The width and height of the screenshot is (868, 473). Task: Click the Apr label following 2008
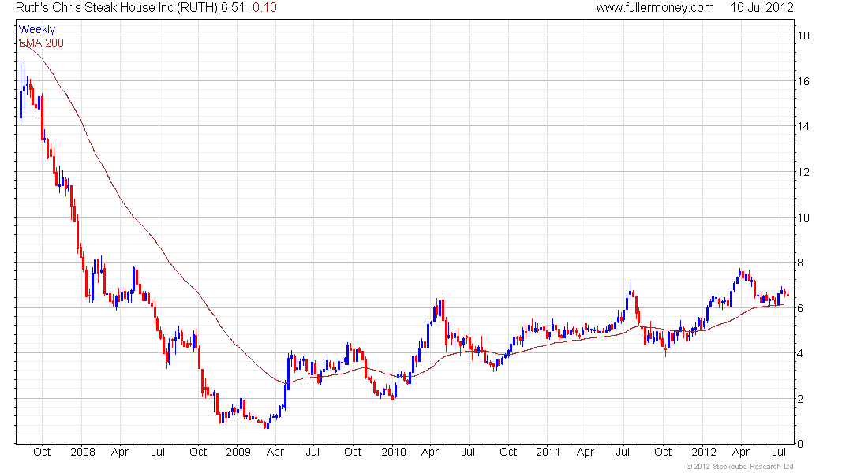click(120, 452)
